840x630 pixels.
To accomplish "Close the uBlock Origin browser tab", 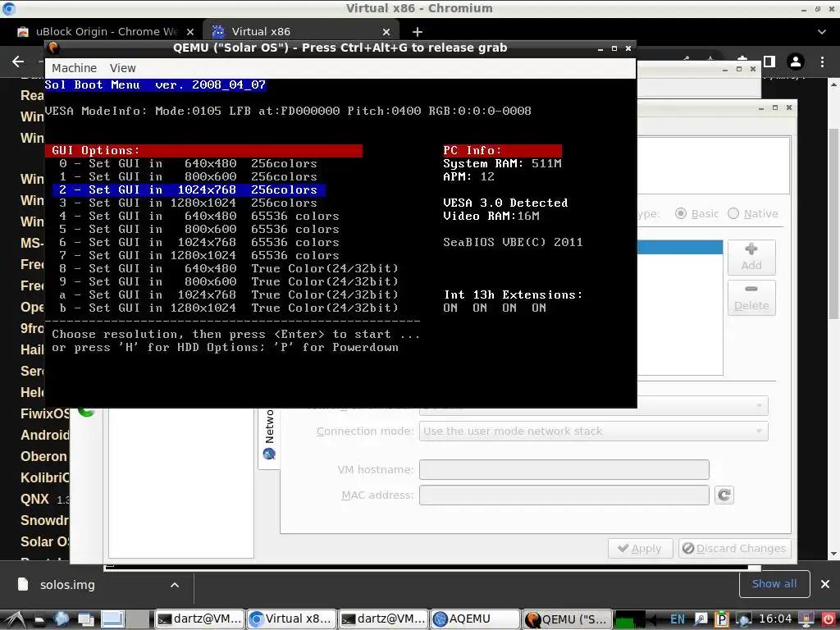I will (190, 32).
